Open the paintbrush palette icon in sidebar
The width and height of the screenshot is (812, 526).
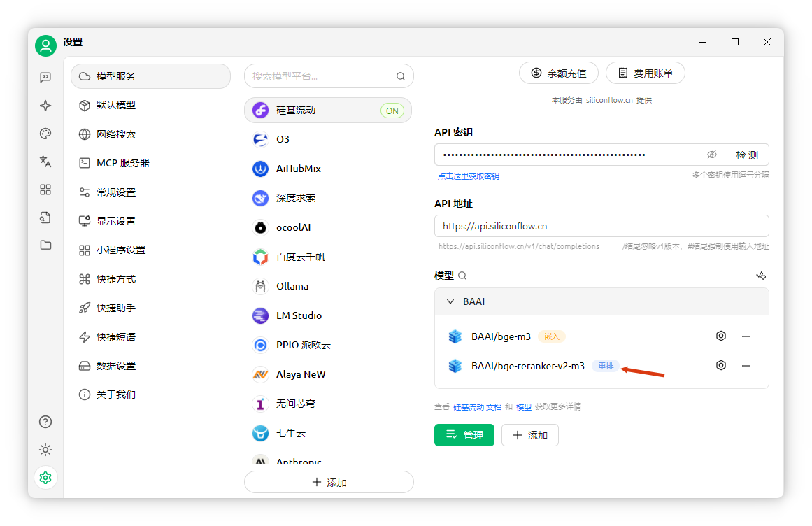(x=45, y=134)
